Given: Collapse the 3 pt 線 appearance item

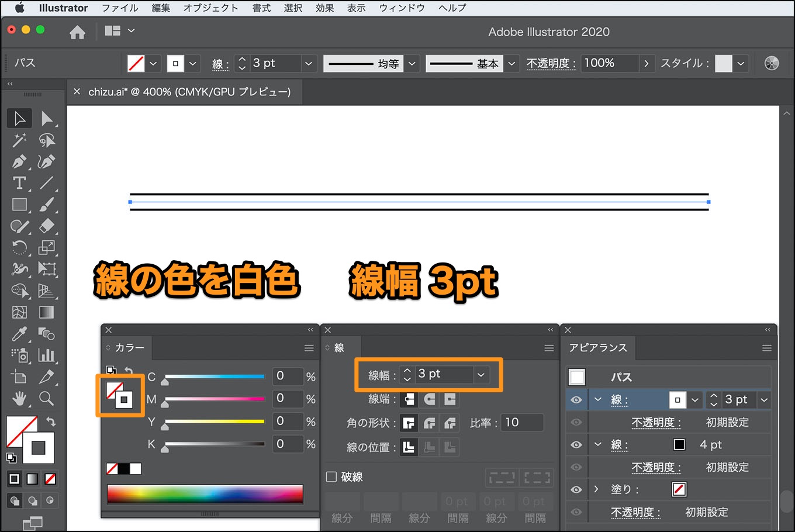Looking at the screenshot, I should tap(597, 400).
